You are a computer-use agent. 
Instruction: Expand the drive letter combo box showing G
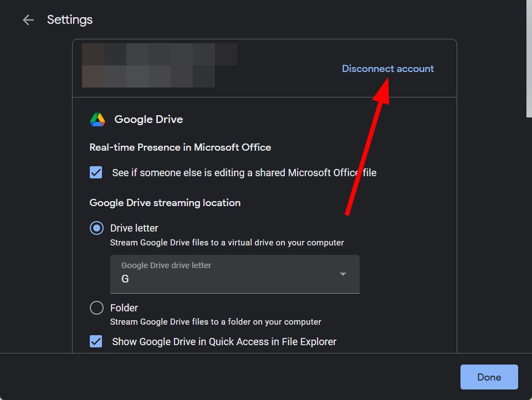(x=235, y=274)
